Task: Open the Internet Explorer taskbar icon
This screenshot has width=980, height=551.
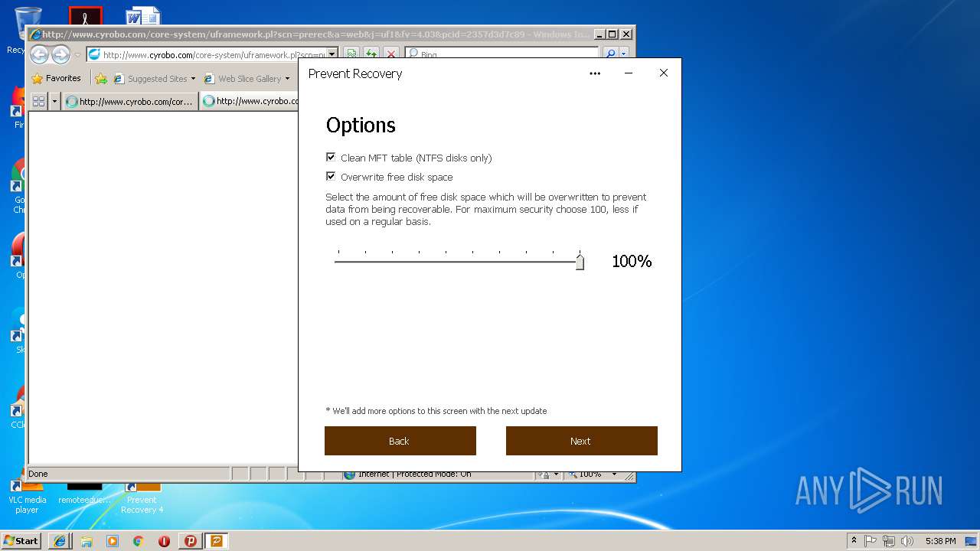Action: pos(60,540)
